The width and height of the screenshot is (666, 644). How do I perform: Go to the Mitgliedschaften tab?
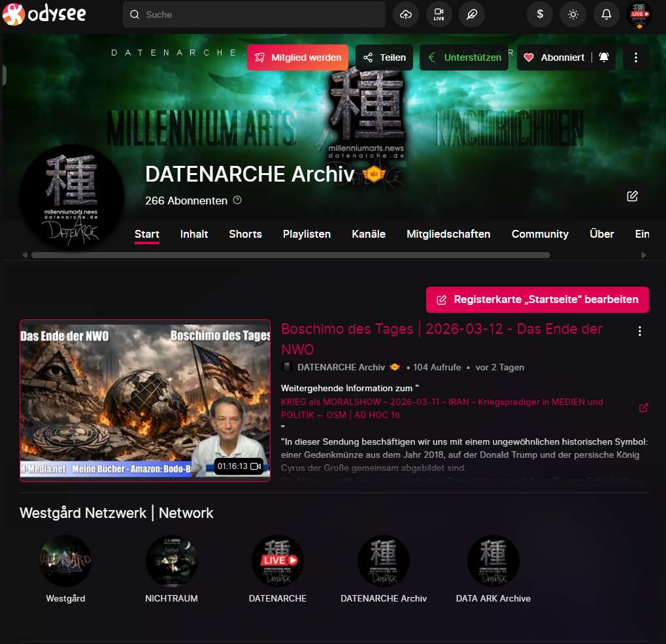[x=448, y=234]
